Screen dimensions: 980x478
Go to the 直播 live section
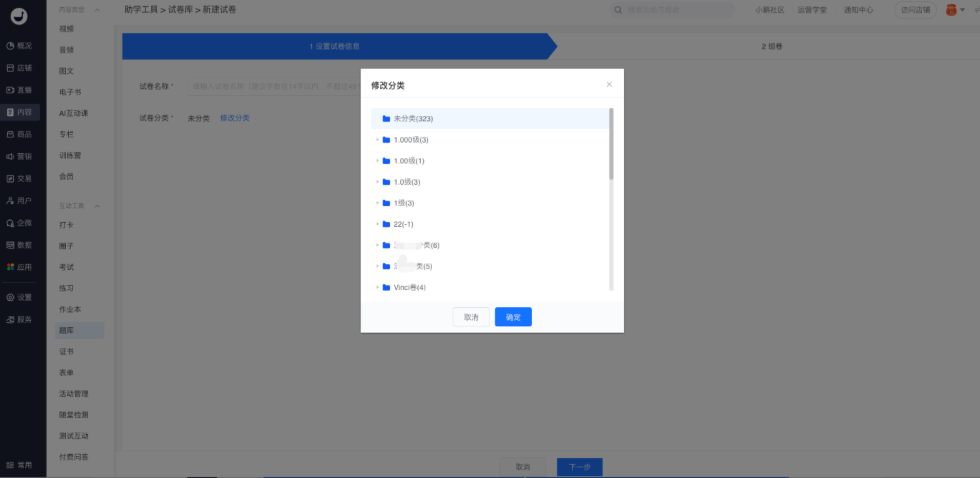(x=19, y=90)
